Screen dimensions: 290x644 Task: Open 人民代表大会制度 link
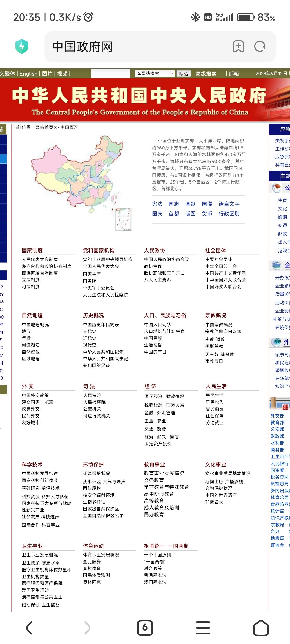(x=40, y=259)
